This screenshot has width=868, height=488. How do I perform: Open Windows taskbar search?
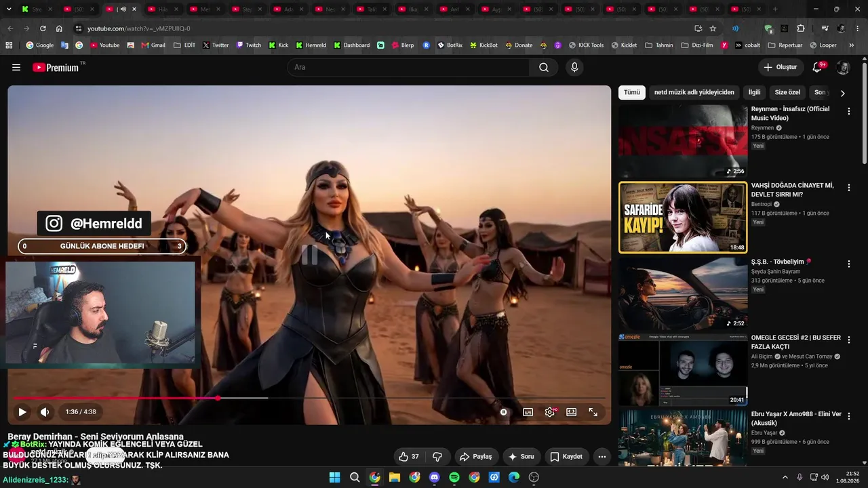[355, 477]
